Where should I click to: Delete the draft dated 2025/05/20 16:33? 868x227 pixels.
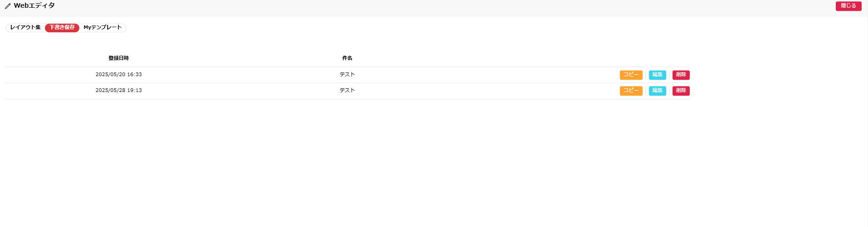tap(681, 75)
